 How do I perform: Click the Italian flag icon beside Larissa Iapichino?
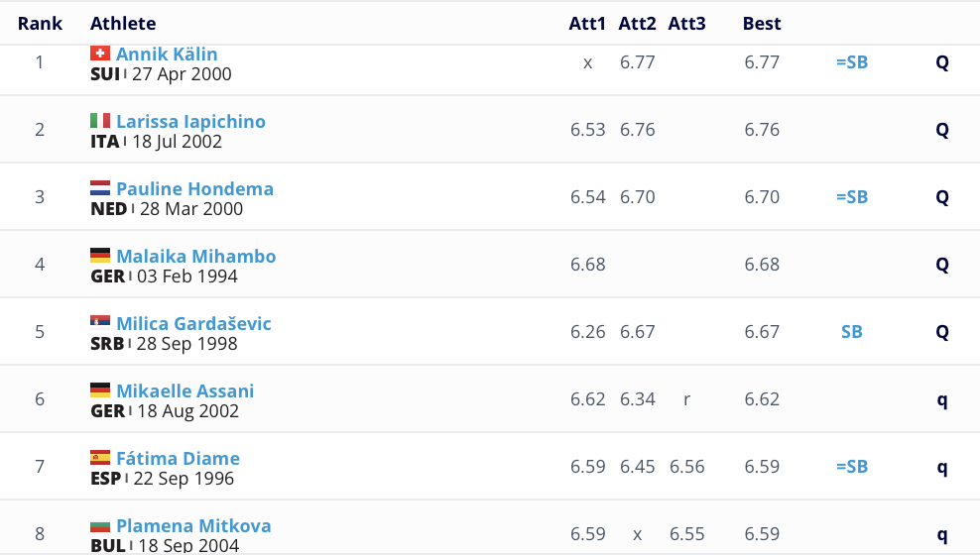coord(100,121)
